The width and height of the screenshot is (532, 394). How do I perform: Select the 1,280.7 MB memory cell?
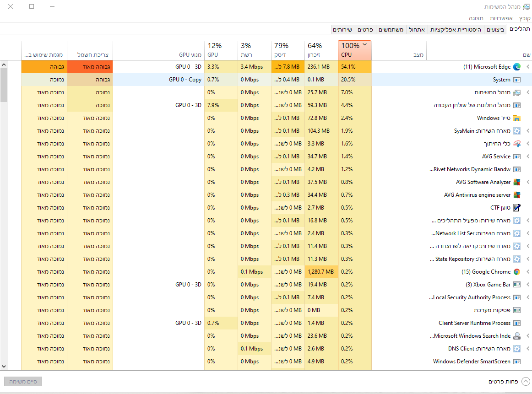(x=321, y=272)
